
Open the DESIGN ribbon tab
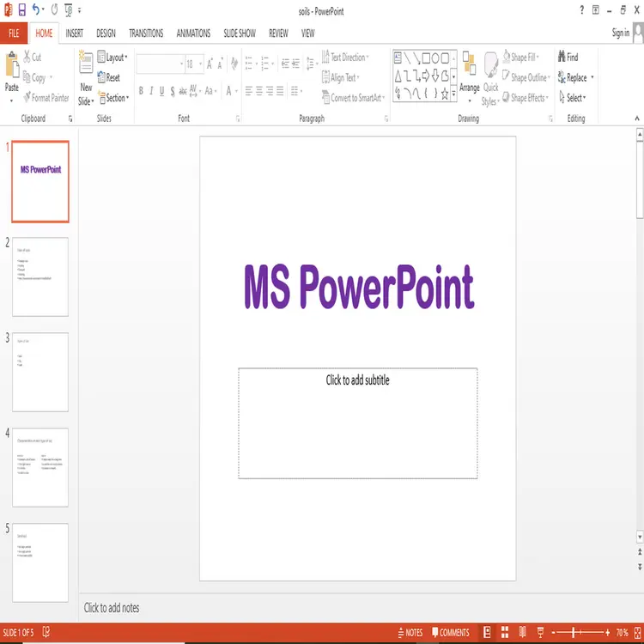point(106,33)
